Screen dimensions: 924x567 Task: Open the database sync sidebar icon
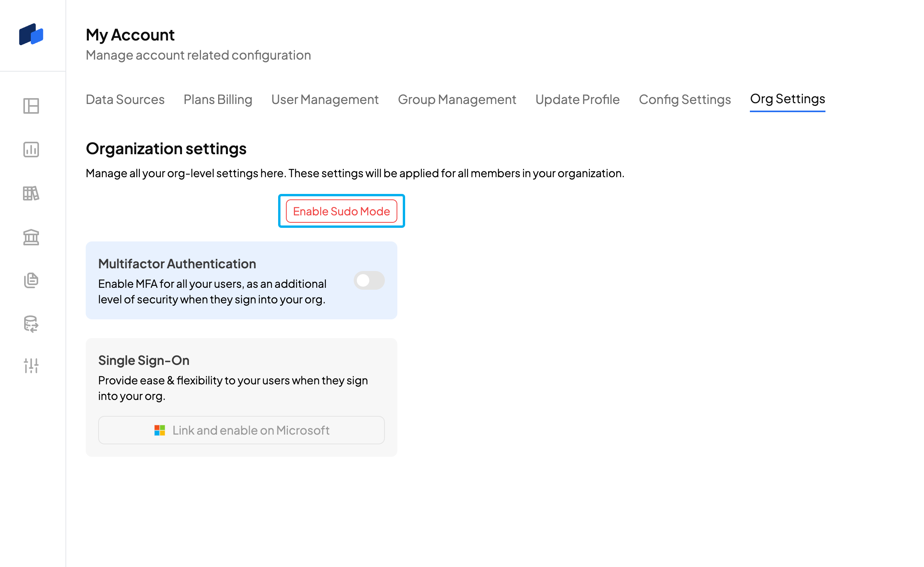click(x=31, y=324)
